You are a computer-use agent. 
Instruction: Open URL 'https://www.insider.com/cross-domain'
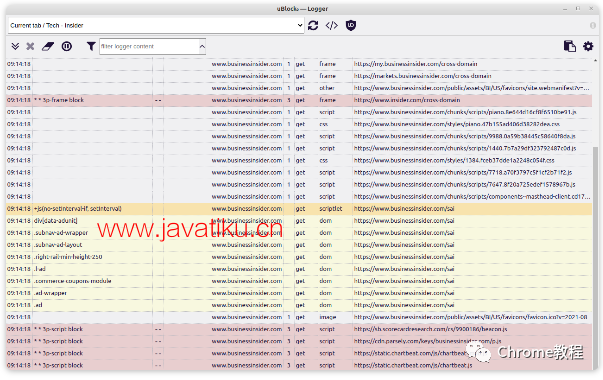[407, 100]
